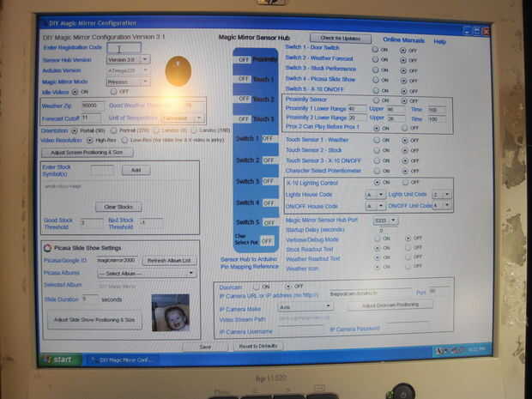Image resolution: width=532 pixels, height=399 pixels.
Task: Click the system tray clock area
Action: pos(476,349)
